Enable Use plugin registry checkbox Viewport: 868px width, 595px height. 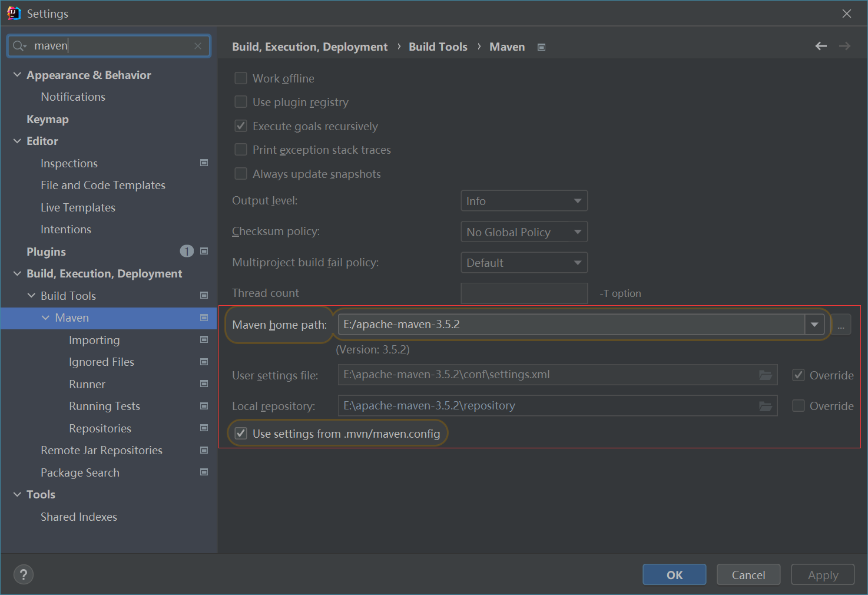(241, 102)
